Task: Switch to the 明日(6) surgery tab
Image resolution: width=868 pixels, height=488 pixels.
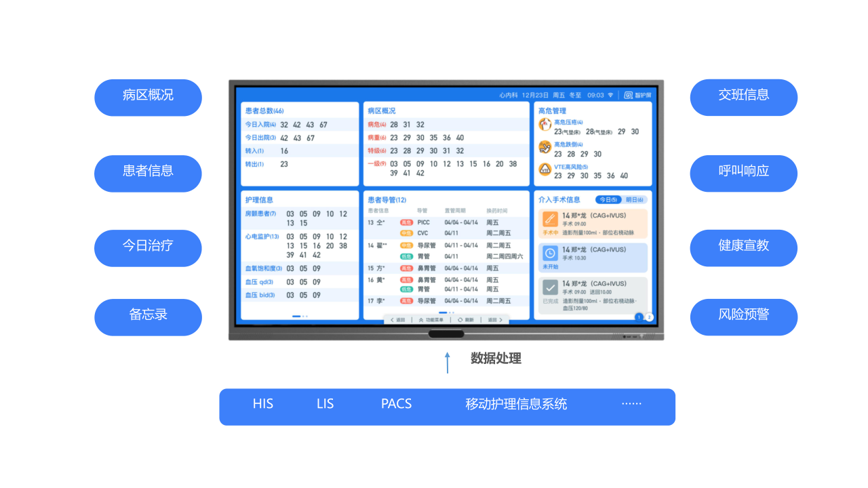Action: click(x=634, y=201)
